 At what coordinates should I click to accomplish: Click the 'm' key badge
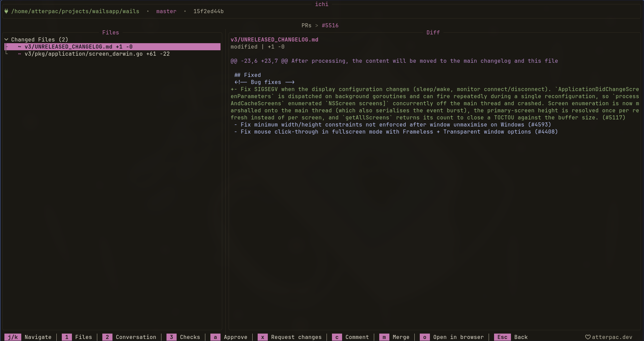[x=384, y=337]
